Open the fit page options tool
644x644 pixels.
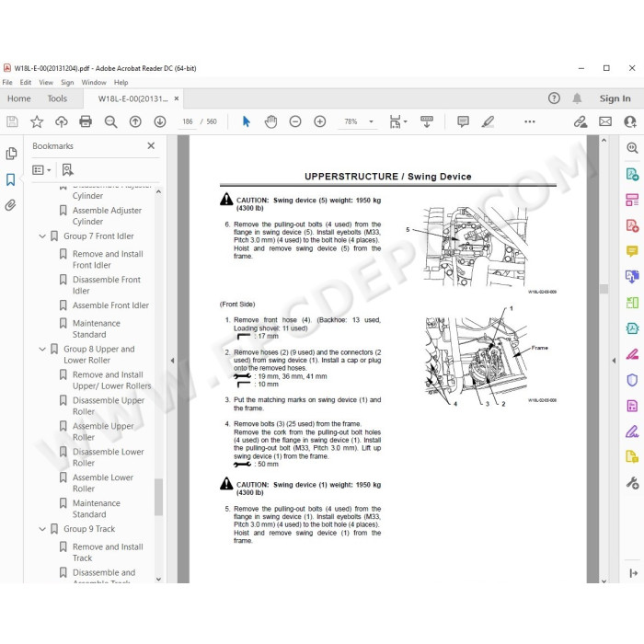pyautogui.click(x=397, y=121)
